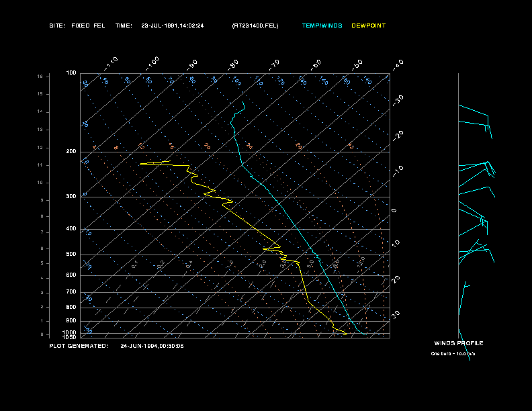Click the 1 mark on the height axis

coord(42,321)
